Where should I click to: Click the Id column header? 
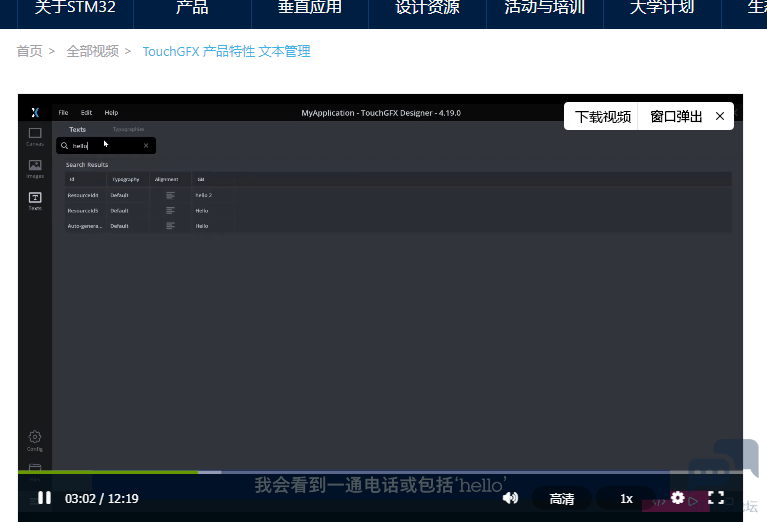click(86, 180)
